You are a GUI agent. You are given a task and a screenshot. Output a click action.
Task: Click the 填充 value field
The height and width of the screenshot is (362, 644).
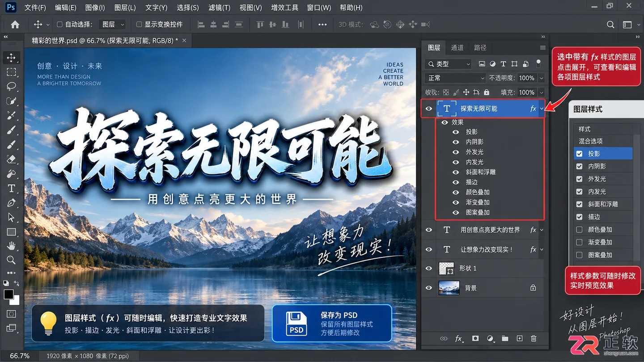click(527, 93)
